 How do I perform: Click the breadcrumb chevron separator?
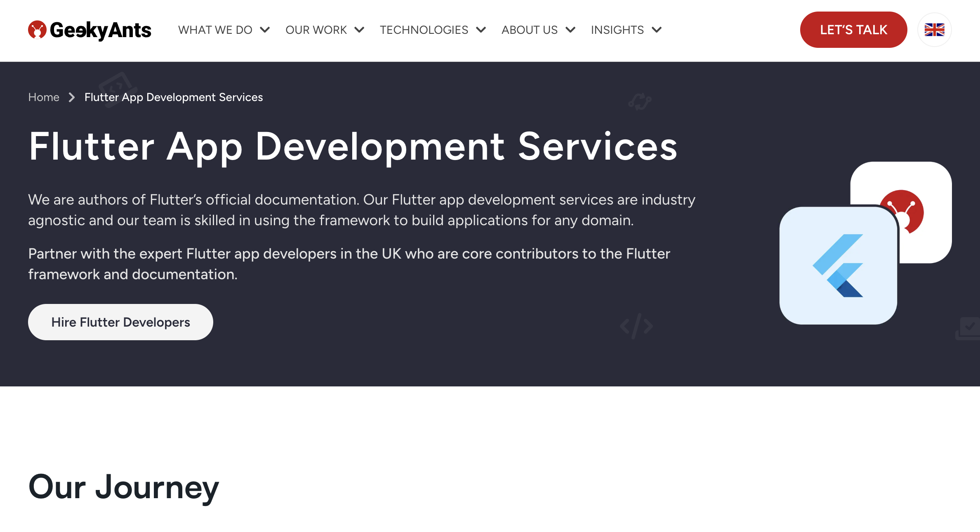(72, 97)
